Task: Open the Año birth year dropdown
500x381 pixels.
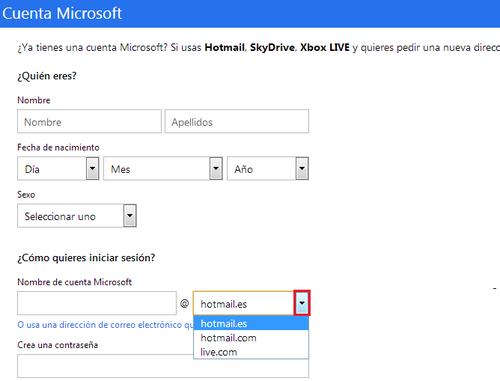Action: pyautogui.click(x=268, y=169)
